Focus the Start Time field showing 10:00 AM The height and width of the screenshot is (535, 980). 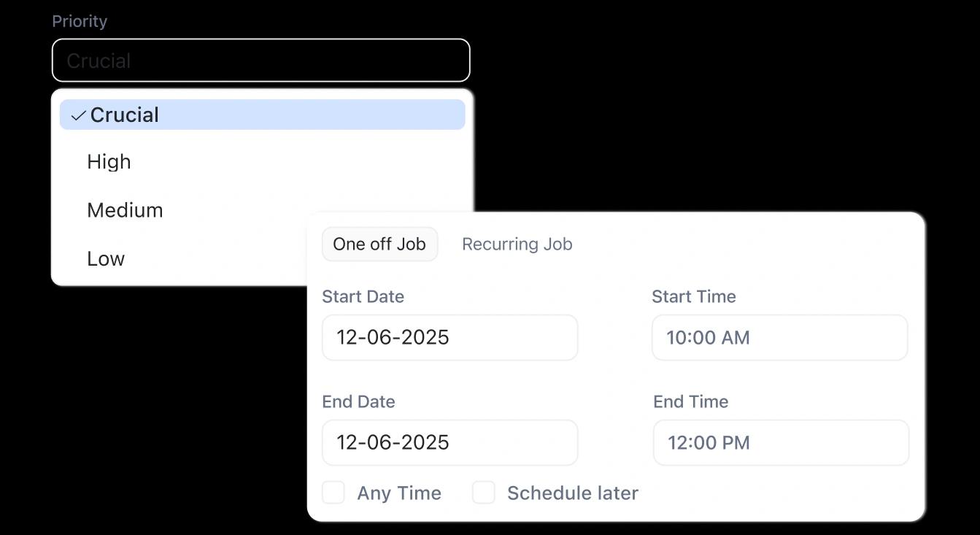[779, 337]
